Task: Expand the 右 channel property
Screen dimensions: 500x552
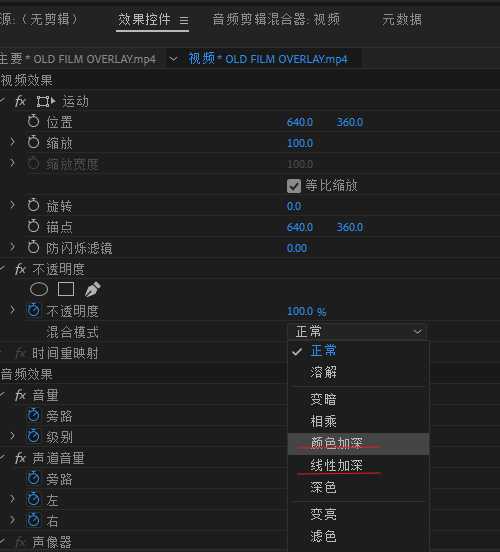Action: click(12, 520)
